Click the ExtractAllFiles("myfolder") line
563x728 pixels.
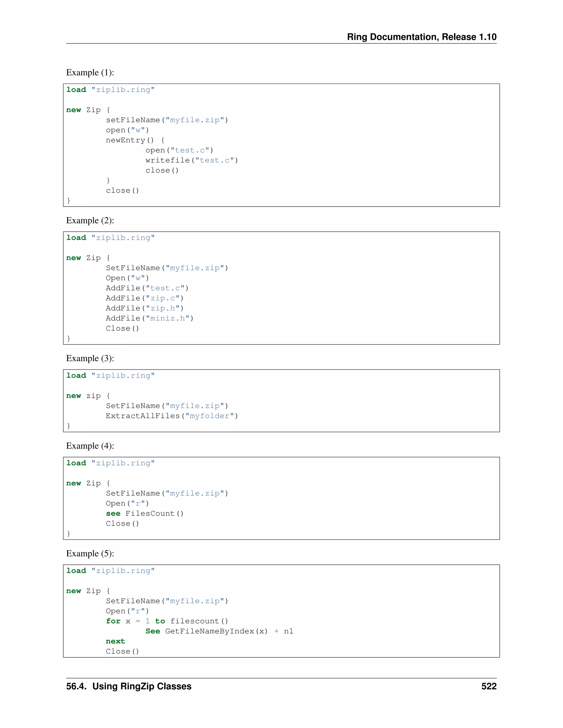pos(172,416)
